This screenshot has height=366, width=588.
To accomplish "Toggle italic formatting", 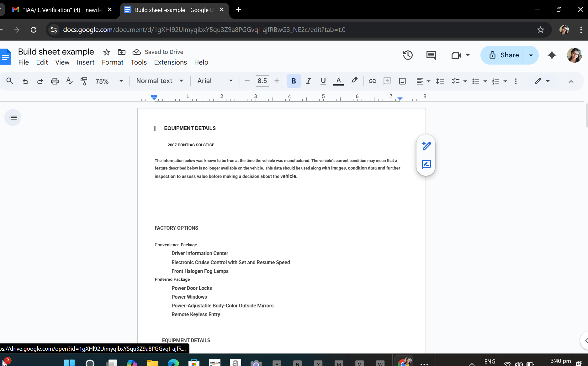I will click(x=309, y=81).
